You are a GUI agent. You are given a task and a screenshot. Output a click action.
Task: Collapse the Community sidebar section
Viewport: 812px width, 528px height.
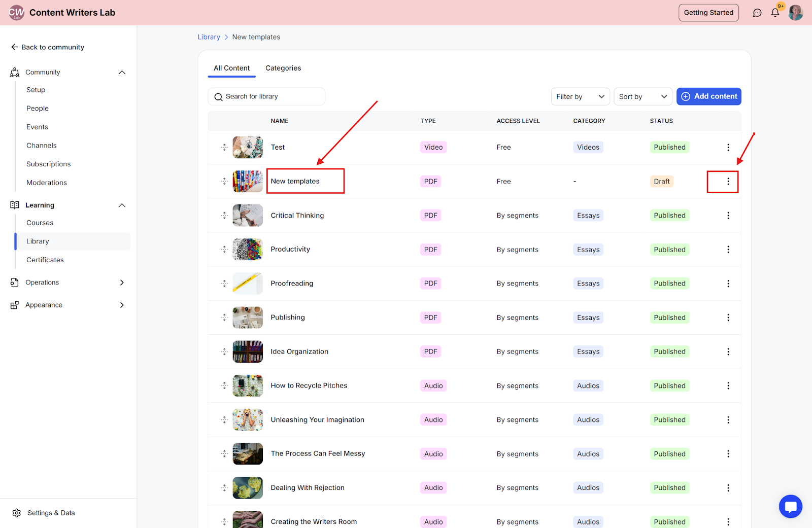[x=122, y=73]
